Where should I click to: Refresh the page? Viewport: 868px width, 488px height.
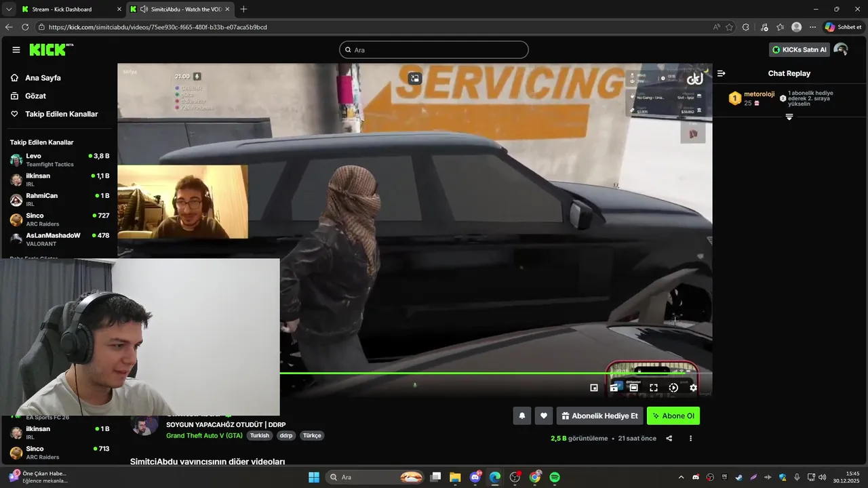[25, 27]
